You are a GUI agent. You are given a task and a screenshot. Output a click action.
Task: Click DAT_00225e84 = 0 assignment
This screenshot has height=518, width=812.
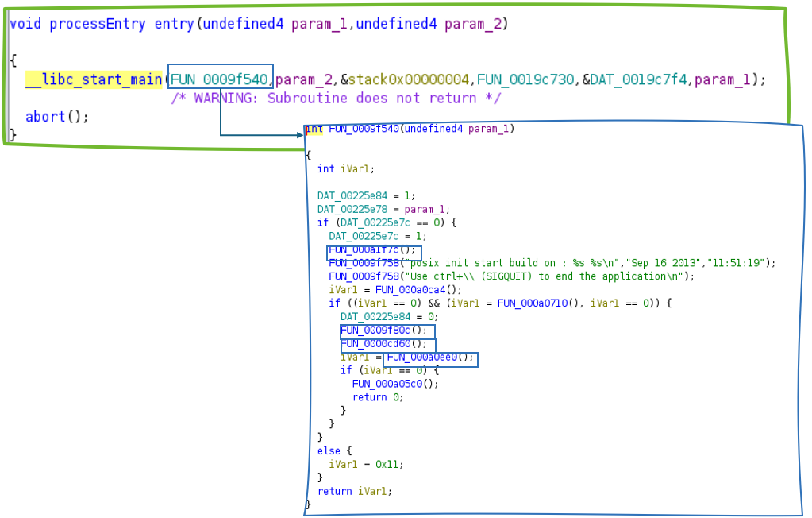(x=390, y=317)
